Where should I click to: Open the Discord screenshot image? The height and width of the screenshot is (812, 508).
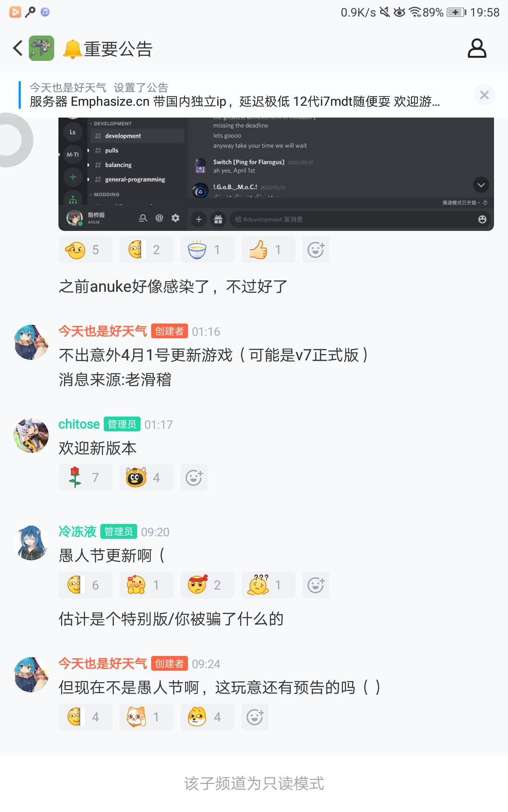[276, 174]
